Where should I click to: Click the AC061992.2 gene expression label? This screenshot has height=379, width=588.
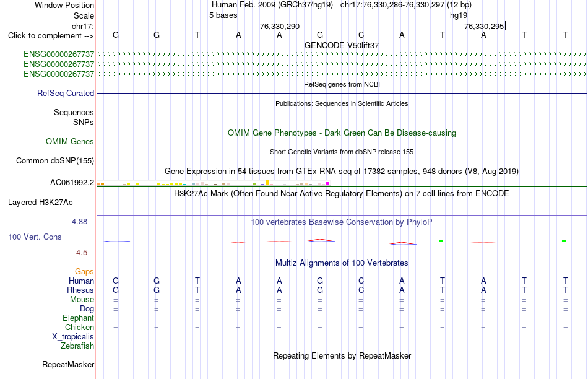(x=72, y=182)
